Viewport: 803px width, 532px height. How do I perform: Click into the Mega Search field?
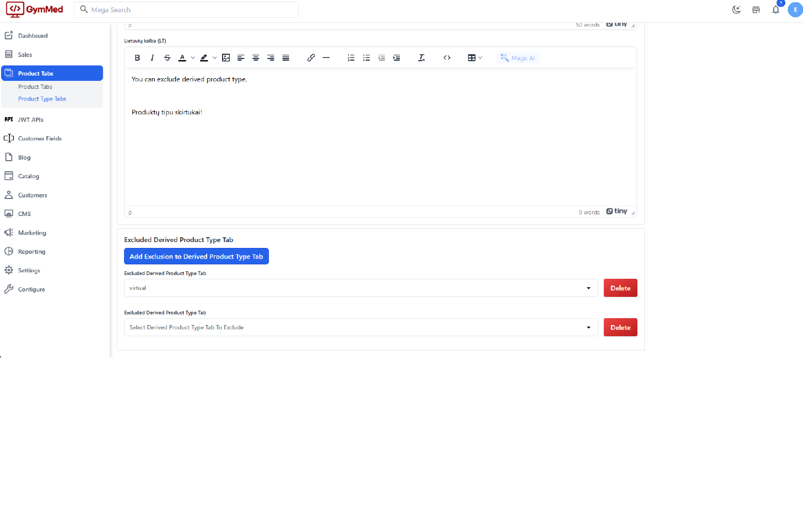pyautogui.click(x=192, y=10)
